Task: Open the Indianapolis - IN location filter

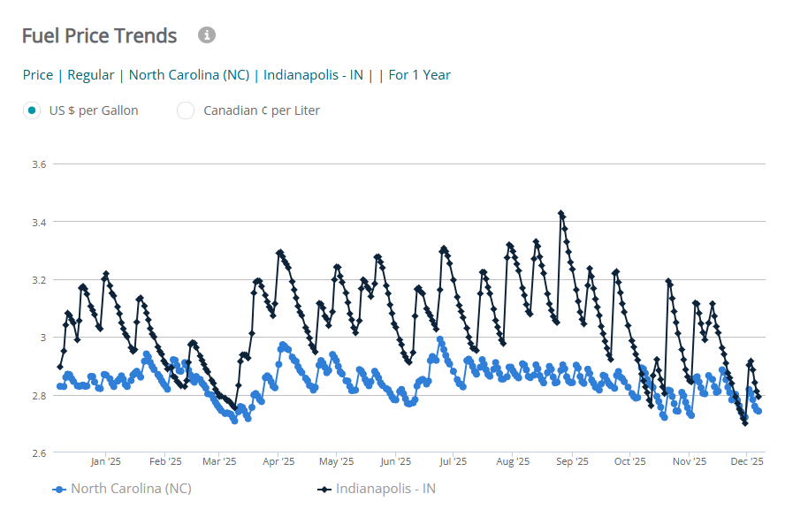Action: [x=313, y=75]
